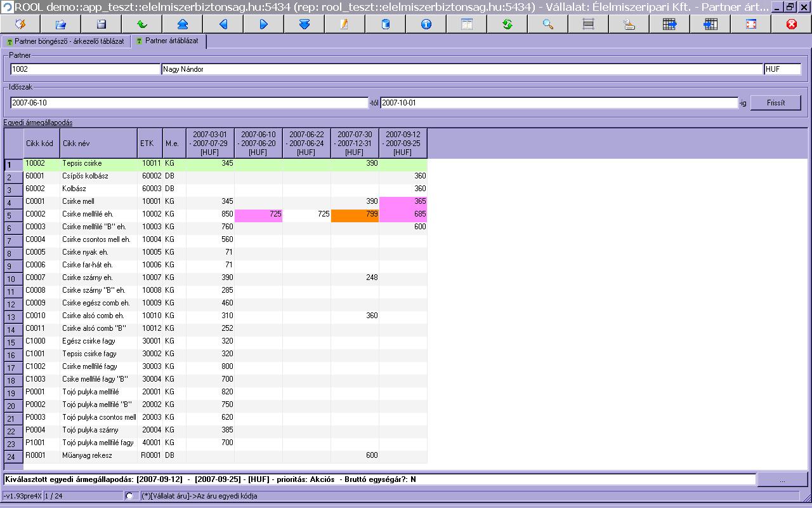Click the blue info icon
This screenshot has height=508, width=812.
426,24
